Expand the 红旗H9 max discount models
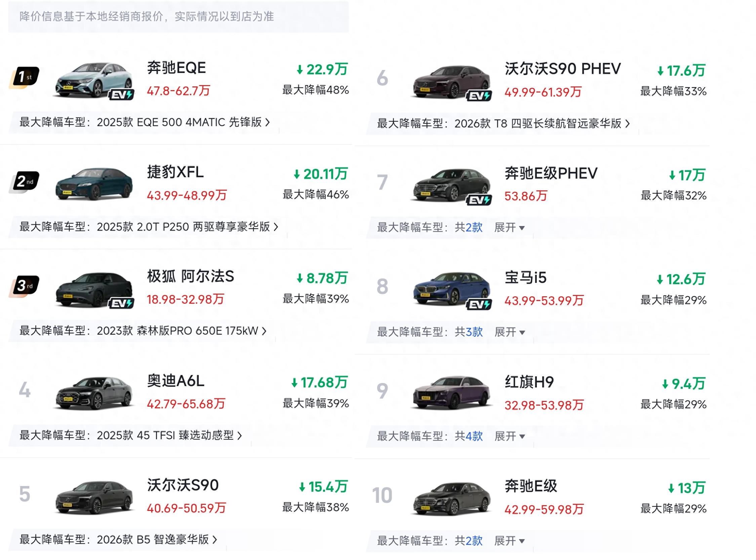Viewport: 756px width, 560px height. point(509,436)
